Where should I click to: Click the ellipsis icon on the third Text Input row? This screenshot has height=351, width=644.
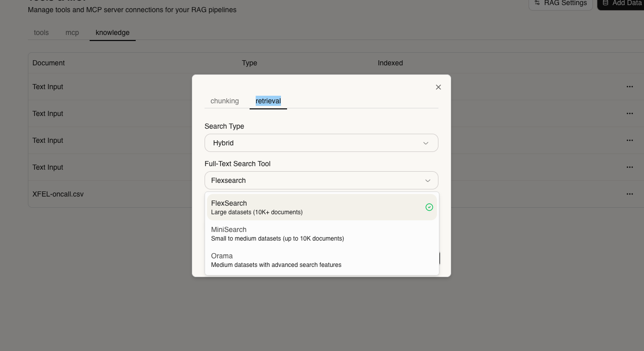[x=629, y=140]
